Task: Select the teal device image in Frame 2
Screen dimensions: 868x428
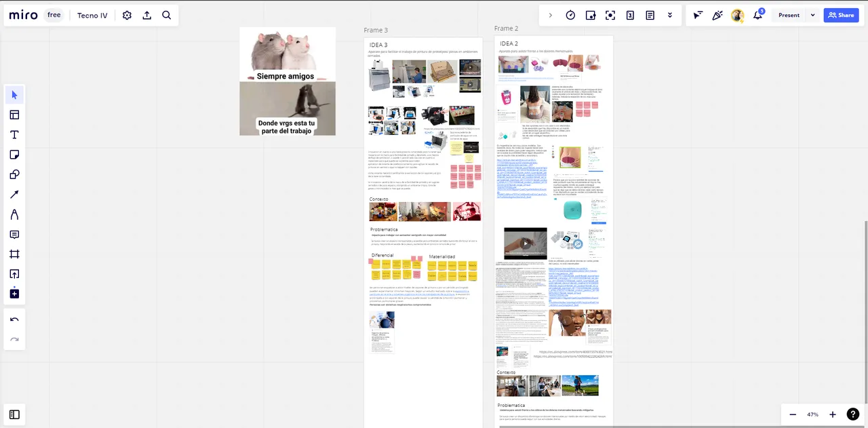Action: point(573,211)
